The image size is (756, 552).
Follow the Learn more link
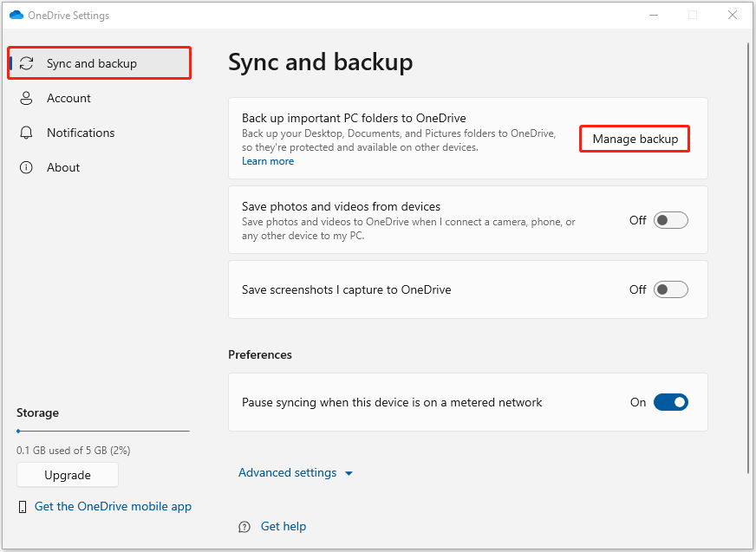pos(268,161)
